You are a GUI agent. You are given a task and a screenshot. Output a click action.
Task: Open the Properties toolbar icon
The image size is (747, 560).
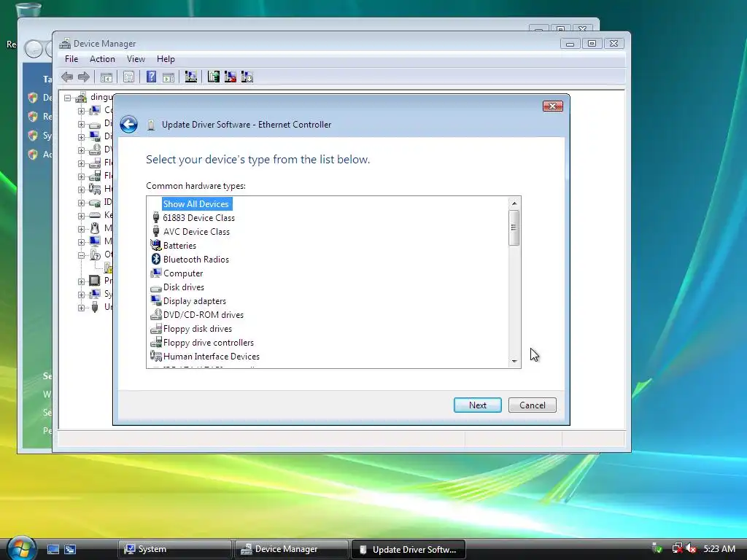pyautogui.click(x=128, y=77)
